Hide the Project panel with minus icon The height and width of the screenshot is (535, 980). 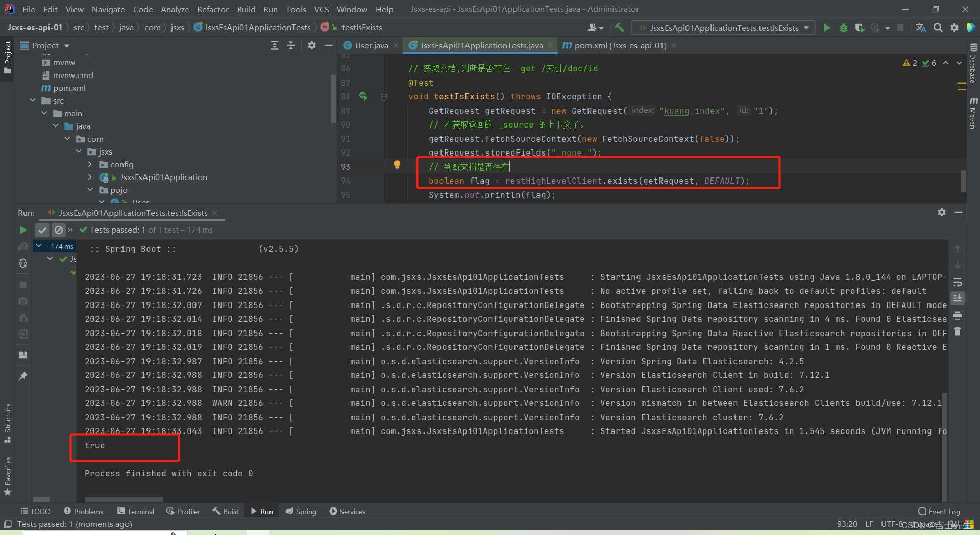point(328,45)
